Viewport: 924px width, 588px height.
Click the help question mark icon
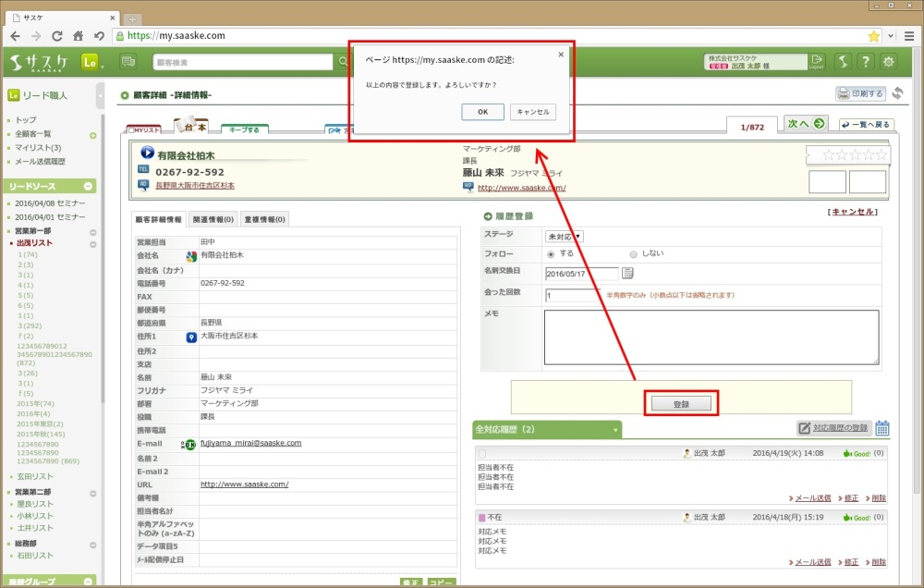pos(865,62)
